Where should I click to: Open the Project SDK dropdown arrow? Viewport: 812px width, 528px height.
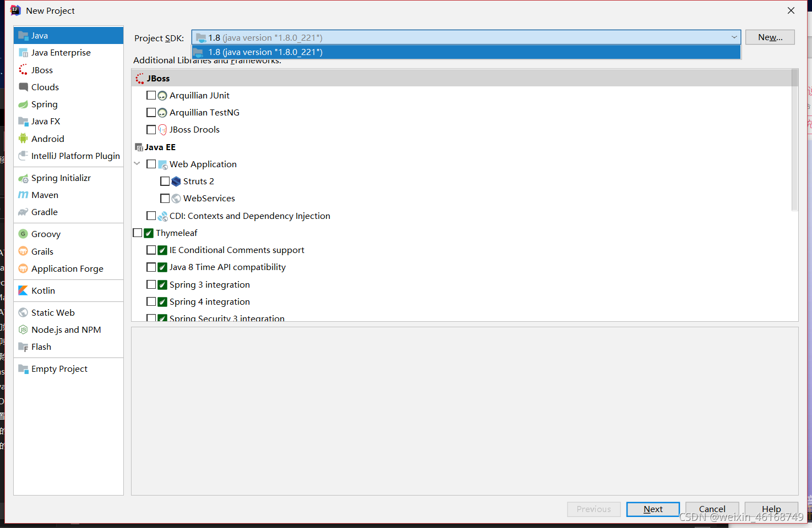click(734, 37)
